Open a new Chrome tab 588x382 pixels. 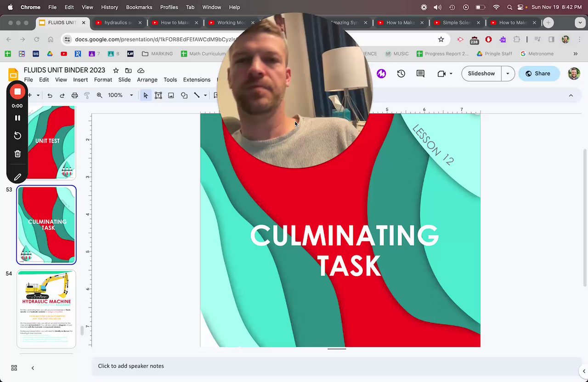pos(548,23)
